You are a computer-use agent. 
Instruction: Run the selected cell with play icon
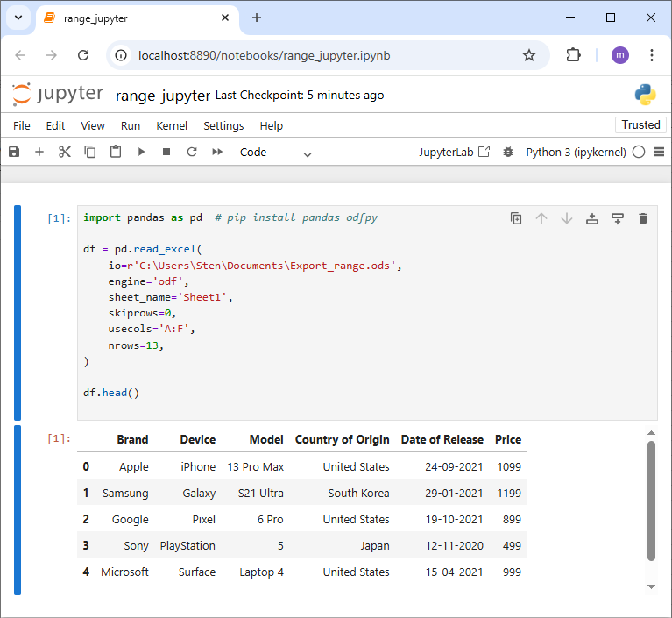pyautogui.click(x=141, y=152)
